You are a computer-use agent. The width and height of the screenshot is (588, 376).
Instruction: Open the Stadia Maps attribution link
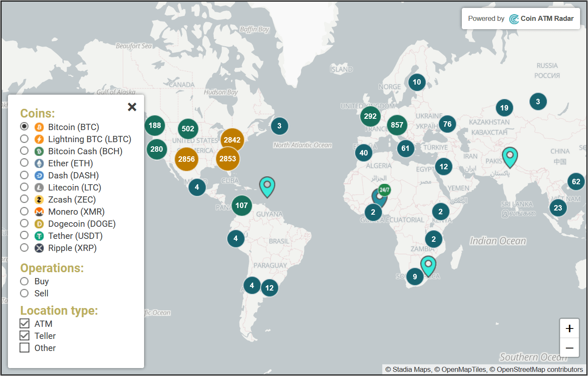412,369
